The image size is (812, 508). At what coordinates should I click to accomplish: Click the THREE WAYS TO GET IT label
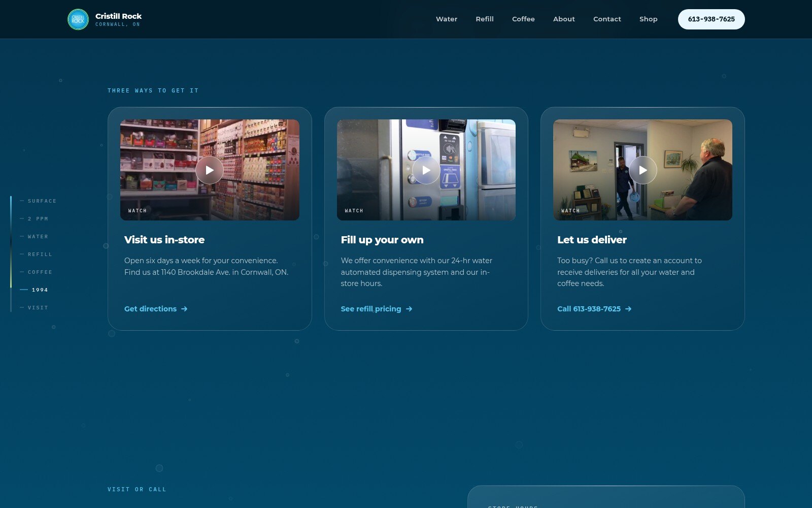[153, 90]
